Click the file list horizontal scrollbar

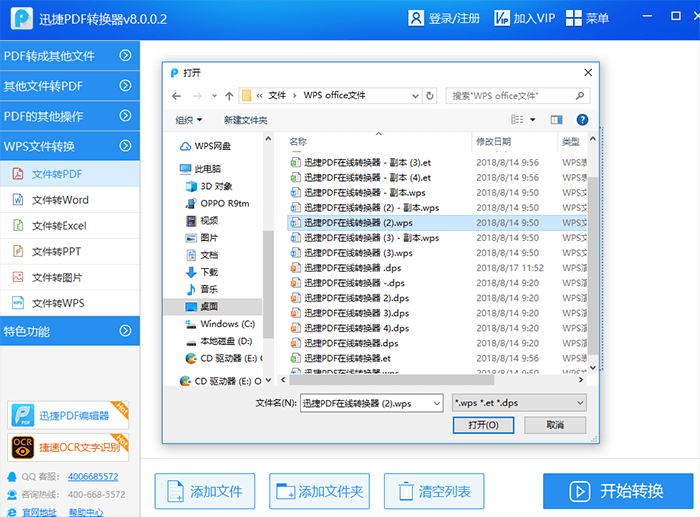click(392, 380)
